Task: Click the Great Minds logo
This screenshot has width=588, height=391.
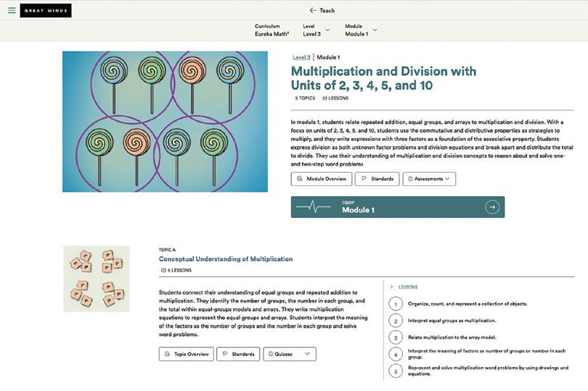Action: tap(46, 10)
